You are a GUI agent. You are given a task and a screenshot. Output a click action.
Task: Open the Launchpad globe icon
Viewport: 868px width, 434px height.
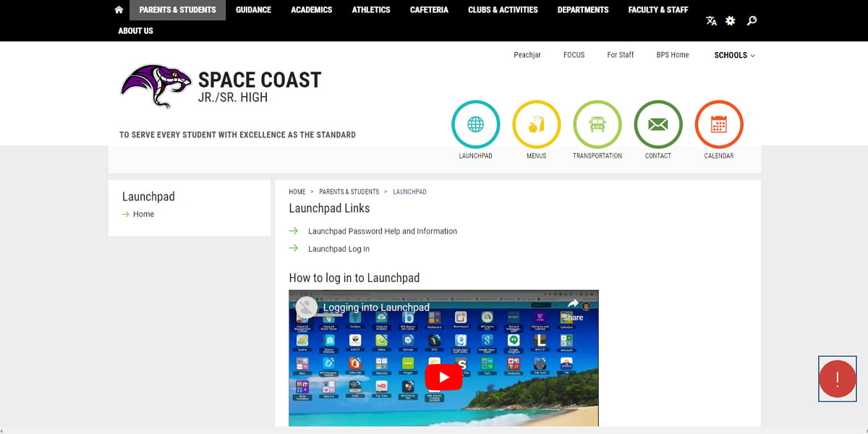tap(475, 124)
